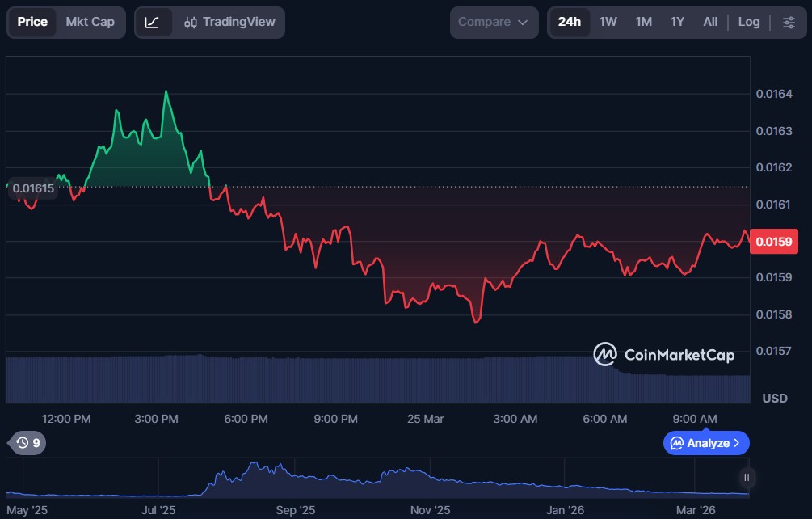Screen dimensions: 812x519
Task: Choose the 1Y time range
Action: (677, 22)
